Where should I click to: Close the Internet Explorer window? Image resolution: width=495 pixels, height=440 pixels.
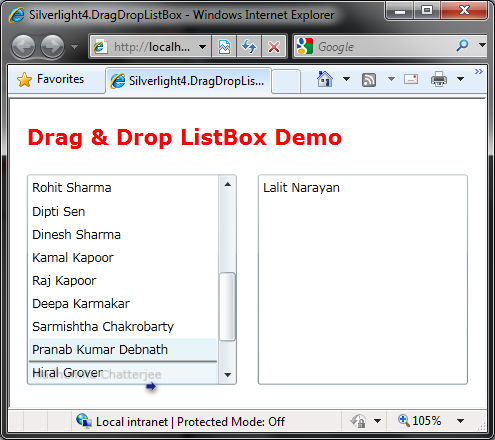coord(464,11)
